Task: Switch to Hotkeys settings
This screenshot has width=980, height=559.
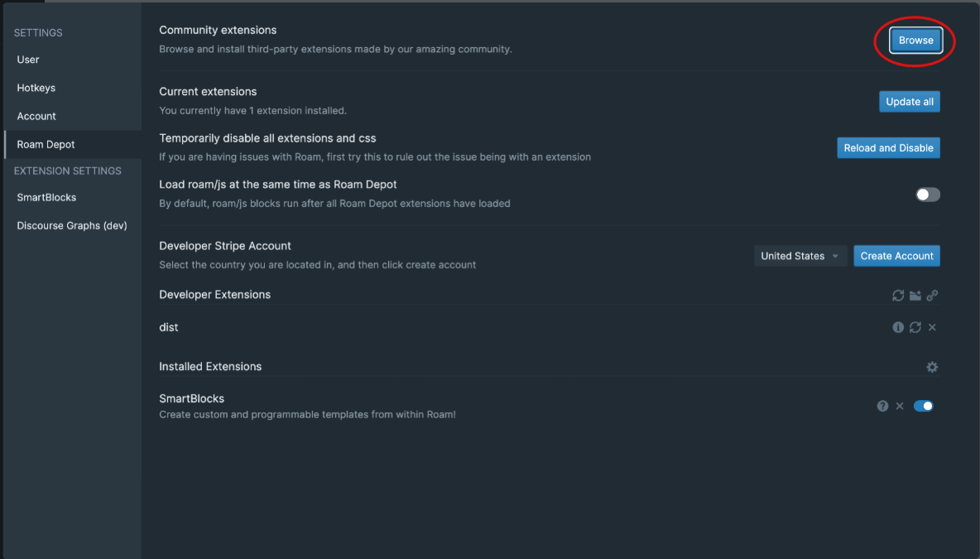Action: coord(36,88)
